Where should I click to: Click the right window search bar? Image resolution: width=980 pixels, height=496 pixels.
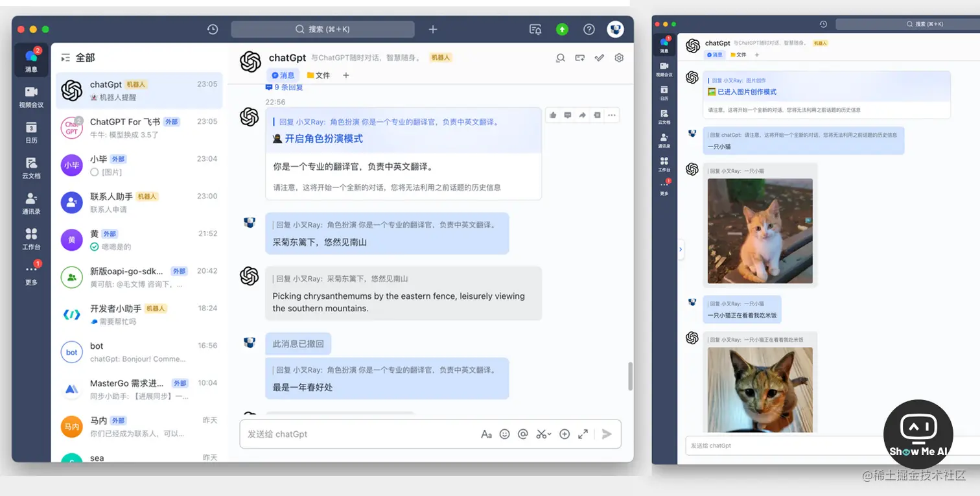[x=907, y=24]
